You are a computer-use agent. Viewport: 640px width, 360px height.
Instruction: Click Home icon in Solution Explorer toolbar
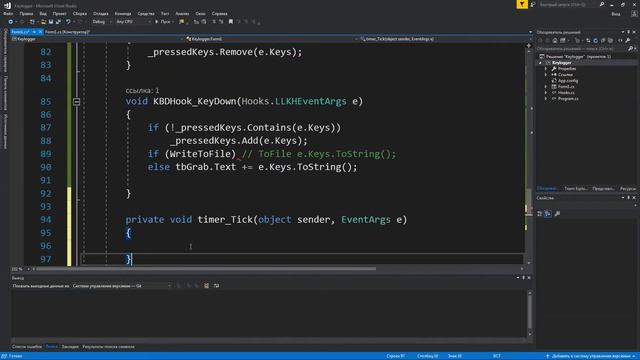[x=555, y=40]
